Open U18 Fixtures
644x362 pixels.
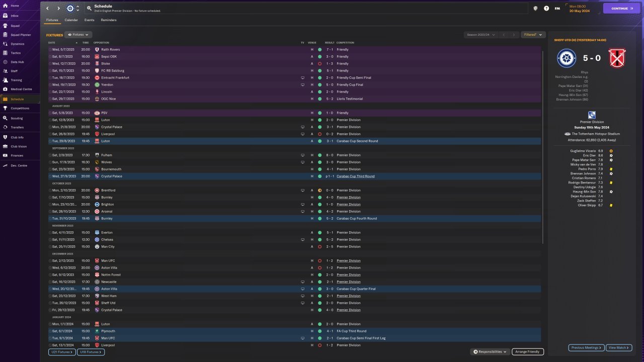pyautogui.click(x=91, y=352)
